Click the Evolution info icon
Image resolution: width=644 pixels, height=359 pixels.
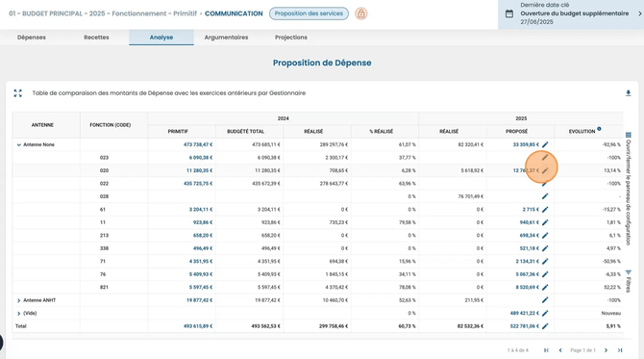click(x=599, y=129)
